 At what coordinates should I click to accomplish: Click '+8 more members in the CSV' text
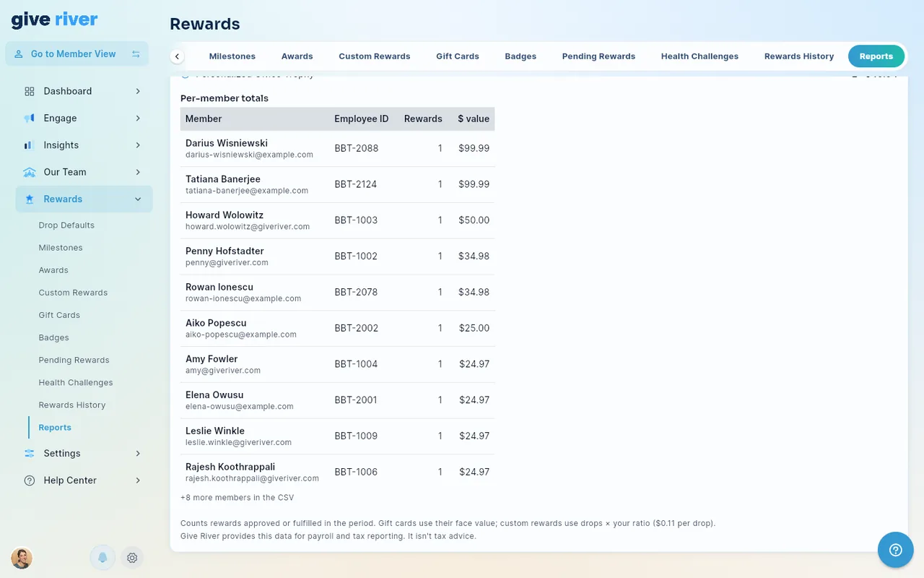237,498
